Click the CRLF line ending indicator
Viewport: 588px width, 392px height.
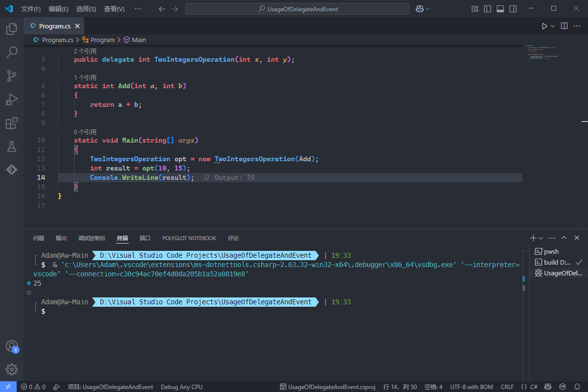click(x=507, y=387)
